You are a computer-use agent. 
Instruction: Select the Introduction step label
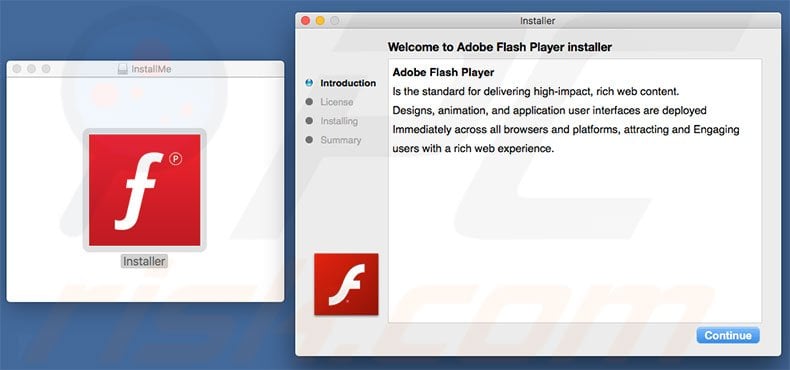(x=348, y=83)
